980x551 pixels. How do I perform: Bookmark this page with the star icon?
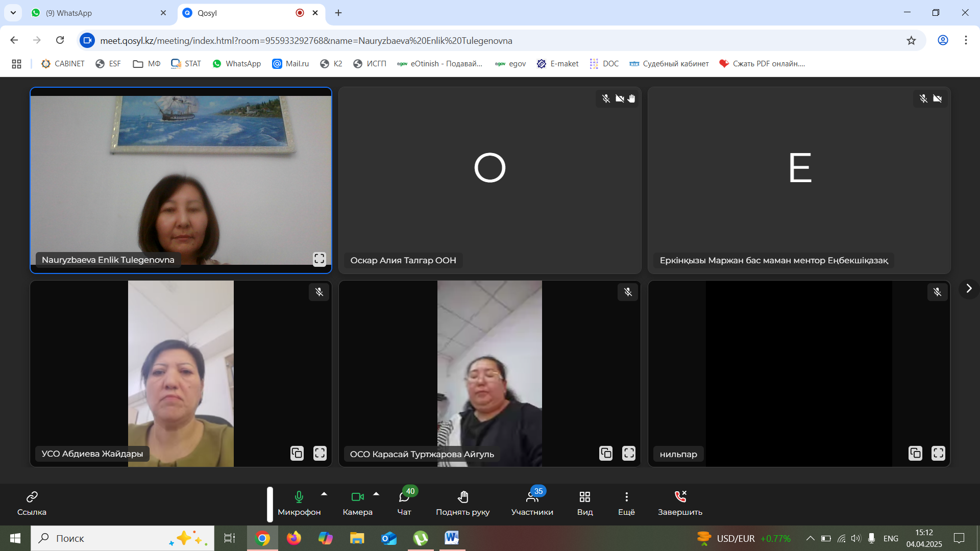point(911,40)
